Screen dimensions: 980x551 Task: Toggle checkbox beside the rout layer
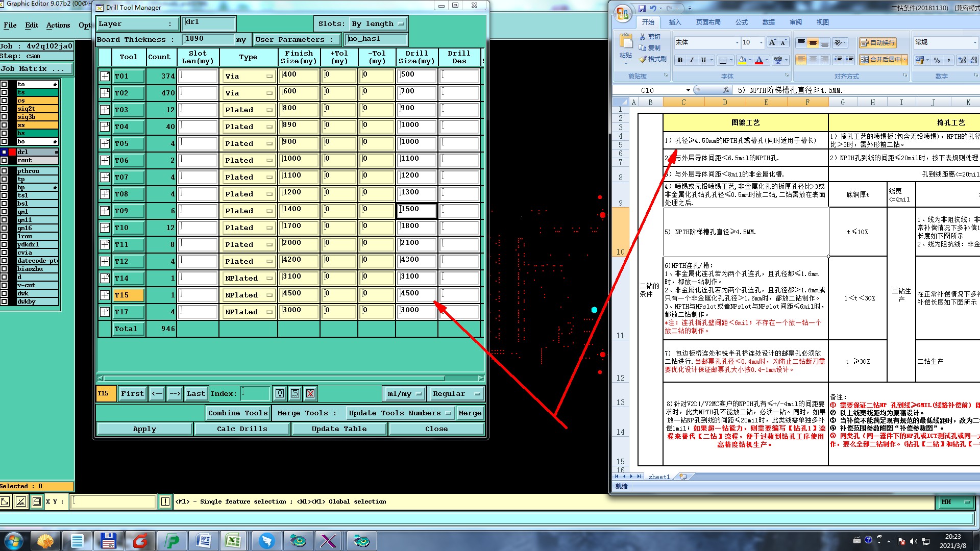point(4,160)
